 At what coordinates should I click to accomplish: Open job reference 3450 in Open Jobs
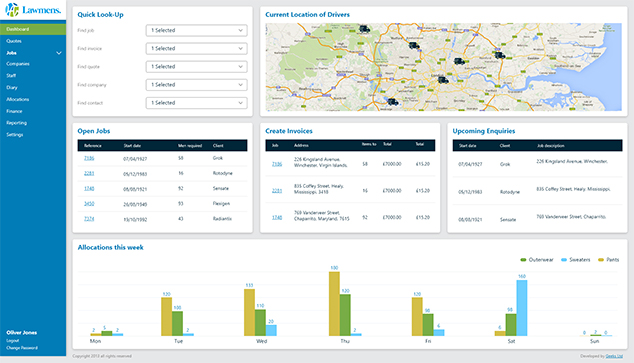[x=89, y=204]
